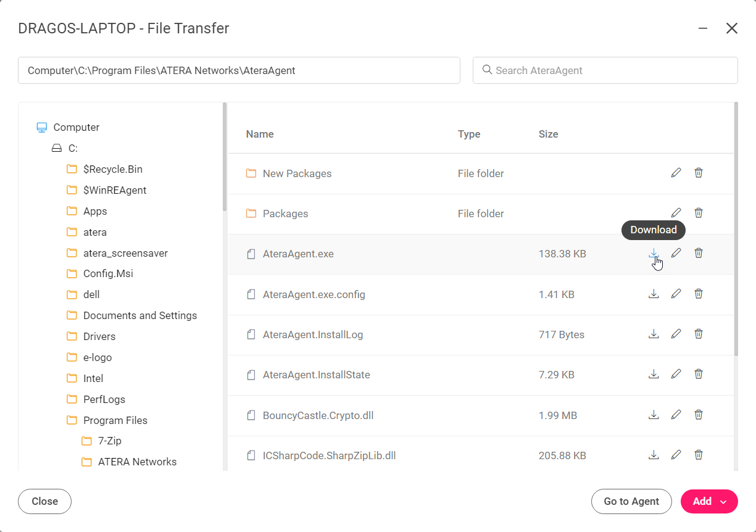Download ICSharpCode.SharpZipLib.dll

click(654, 455)
